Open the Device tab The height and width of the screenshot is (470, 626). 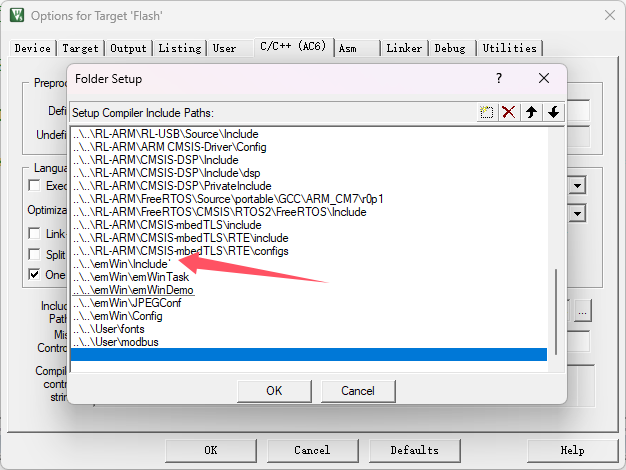click(x=32, y=48)
